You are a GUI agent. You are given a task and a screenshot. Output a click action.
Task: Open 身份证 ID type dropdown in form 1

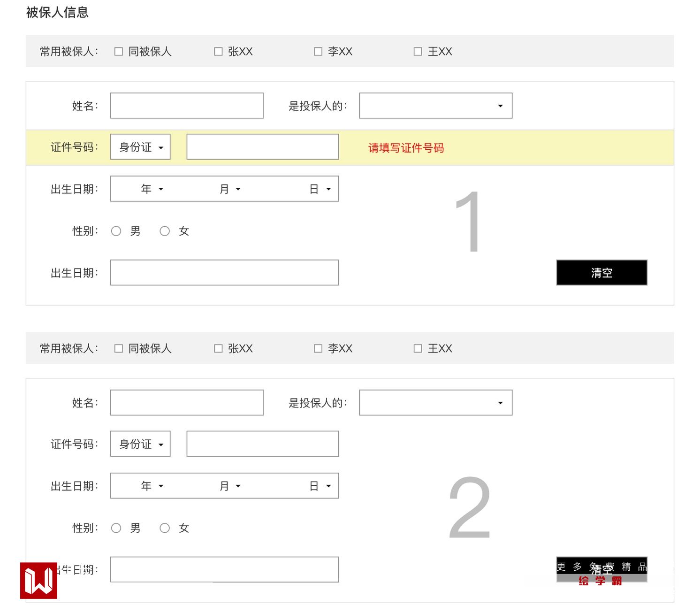pos(140,147)
